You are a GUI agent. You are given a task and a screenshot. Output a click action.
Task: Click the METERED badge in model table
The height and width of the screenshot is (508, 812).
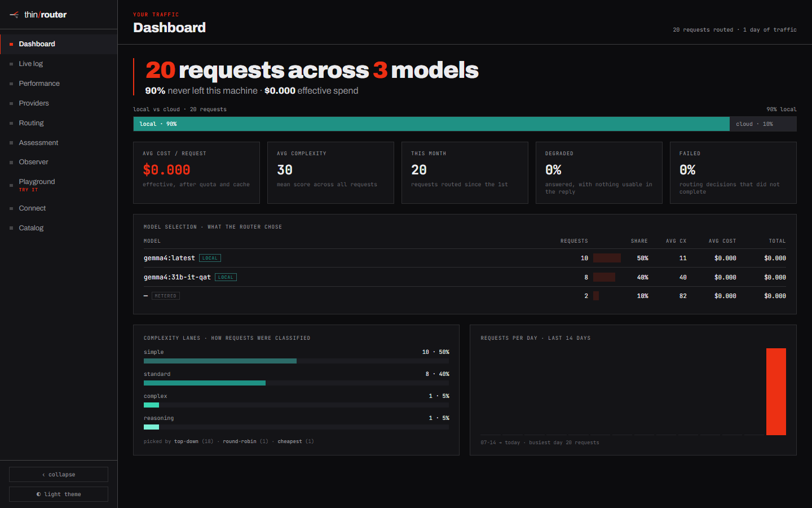point(166,296)
